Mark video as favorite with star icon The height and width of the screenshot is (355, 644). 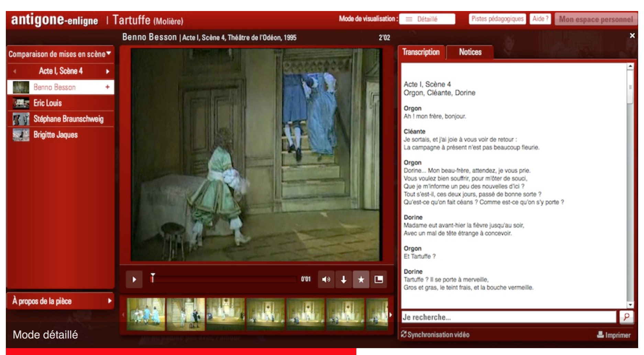pos(361,279)
